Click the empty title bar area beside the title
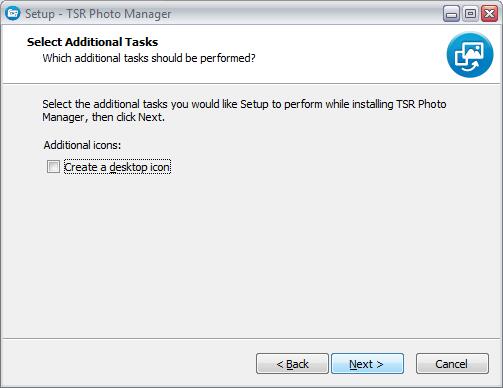This screenshot has height=388, width=503. click(x=307, y=14)
